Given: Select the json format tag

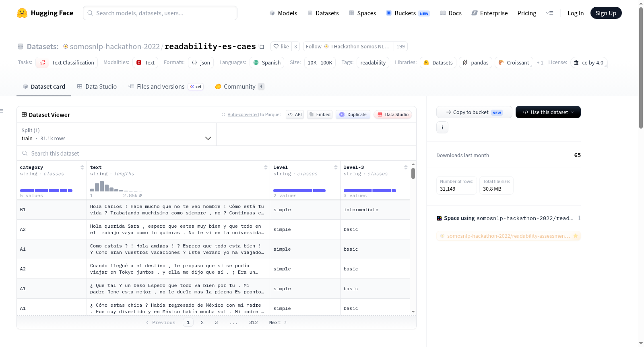Looking at the screenshot, I should coord(201,62).
